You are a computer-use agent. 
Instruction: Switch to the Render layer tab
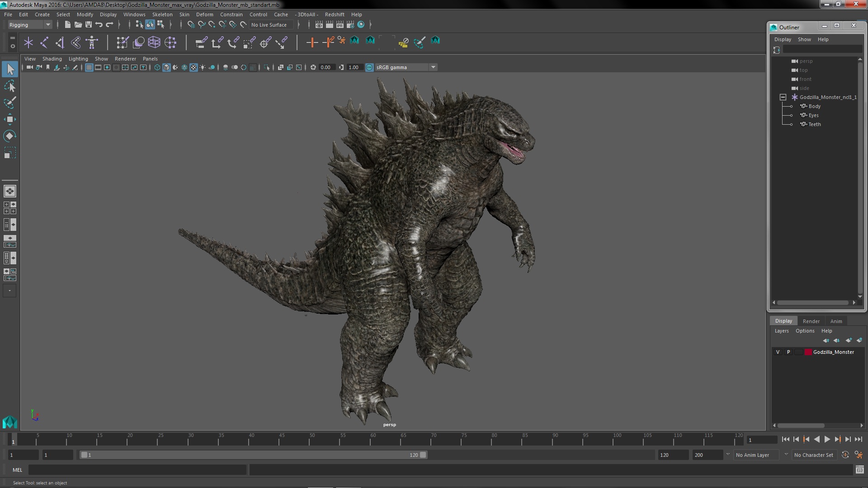tap(811, 321)
